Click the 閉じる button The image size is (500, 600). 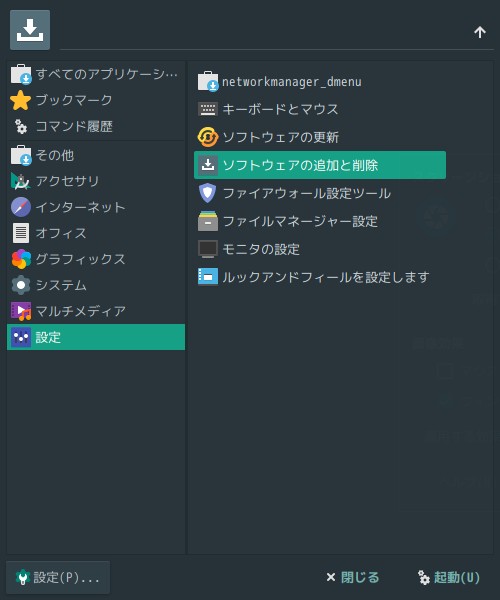pos(353,577)
